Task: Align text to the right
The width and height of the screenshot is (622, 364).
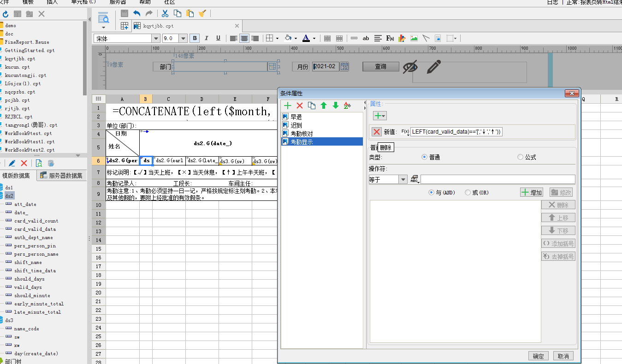Action: [255, 38]
